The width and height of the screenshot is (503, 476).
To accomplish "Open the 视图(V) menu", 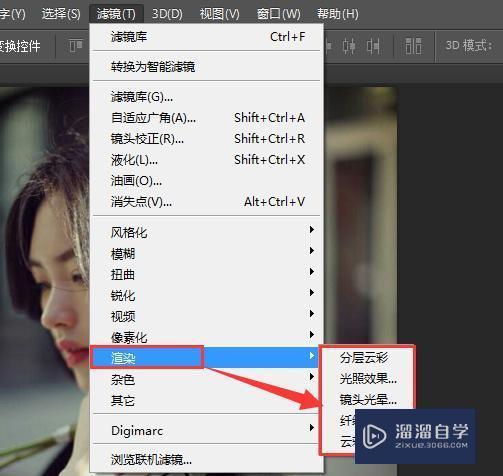I will [219, 14].
